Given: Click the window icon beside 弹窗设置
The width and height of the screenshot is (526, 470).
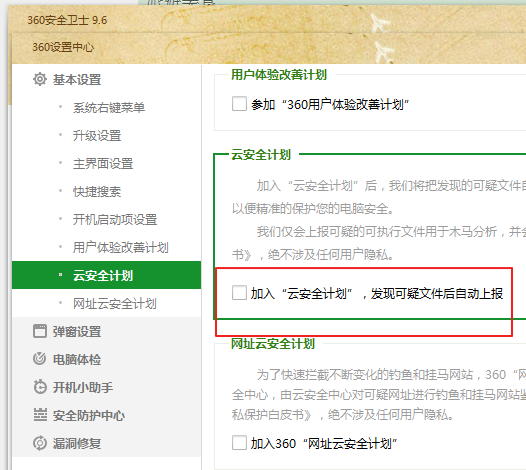Looking at the screenshot, I should click(x=40, y=331).
